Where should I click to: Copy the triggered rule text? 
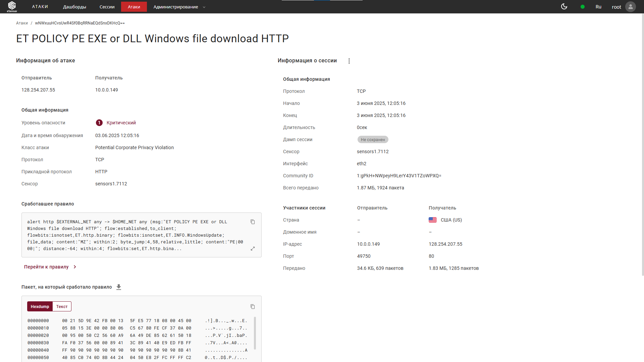coord(253,222)
